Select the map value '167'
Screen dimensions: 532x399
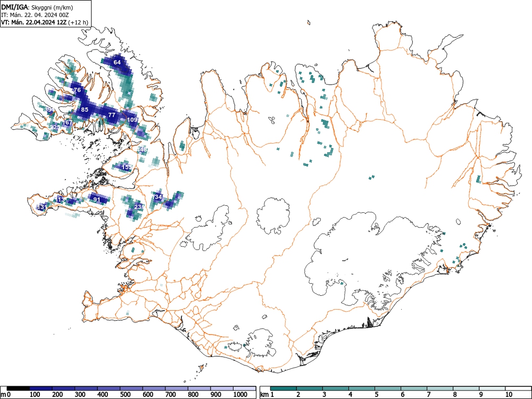tap(67, 122)
